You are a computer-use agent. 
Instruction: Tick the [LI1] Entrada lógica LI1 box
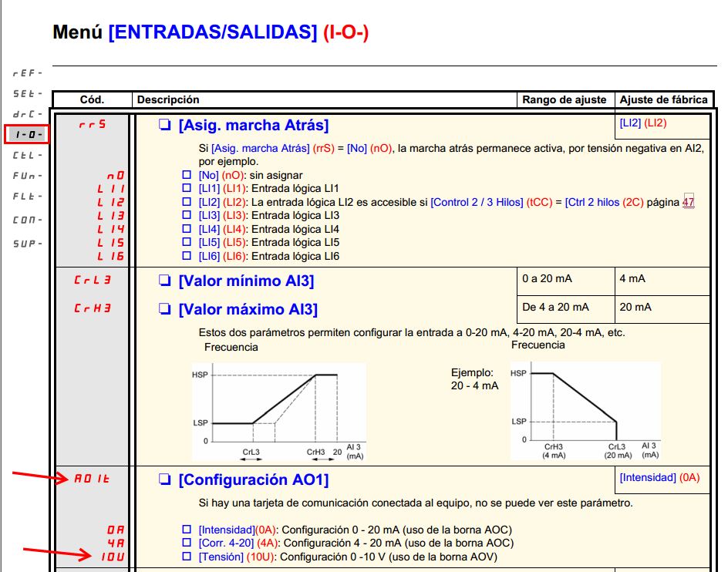(x=187, y=188)
